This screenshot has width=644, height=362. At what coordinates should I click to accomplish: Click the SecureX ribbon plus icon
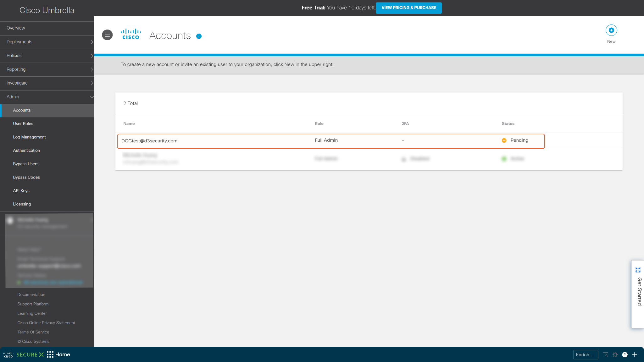pyautogui.click(x=635, y=354)
